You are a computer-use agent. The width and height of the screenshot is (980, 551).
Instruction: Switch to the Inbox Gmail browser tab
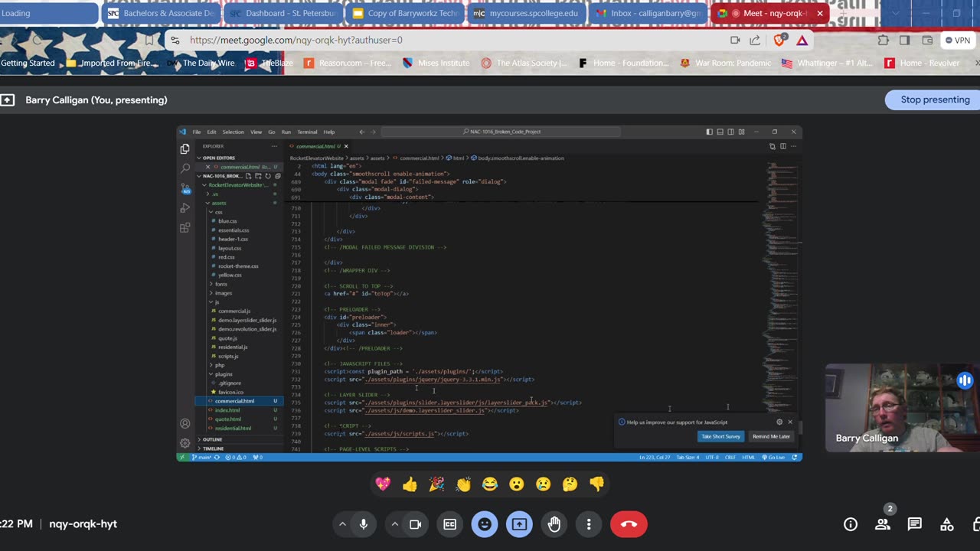pos(649,13)
